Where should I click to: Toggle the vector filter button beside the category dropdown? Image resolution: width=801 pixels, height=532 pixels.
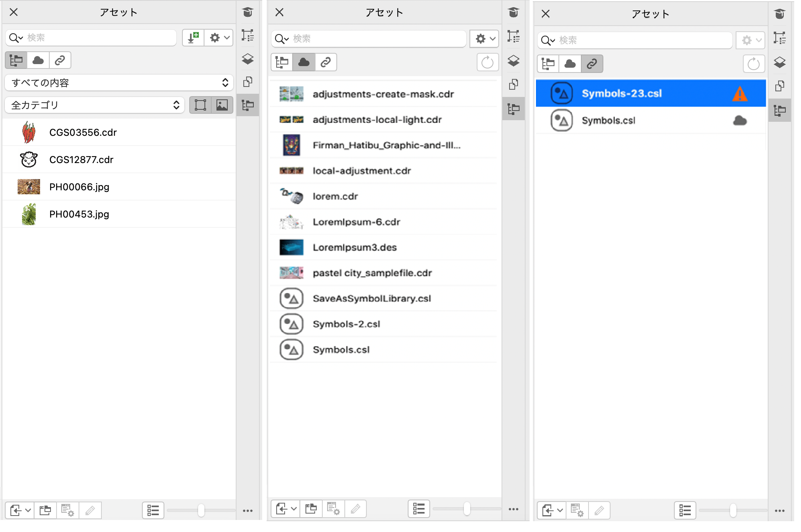click(x=200, y=105)
